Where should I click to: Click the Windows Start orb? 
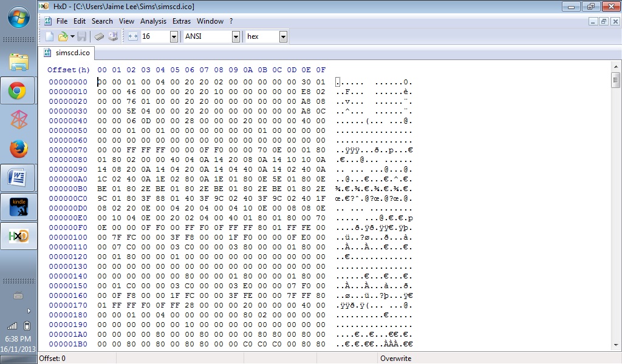click(x=18, y=18)
